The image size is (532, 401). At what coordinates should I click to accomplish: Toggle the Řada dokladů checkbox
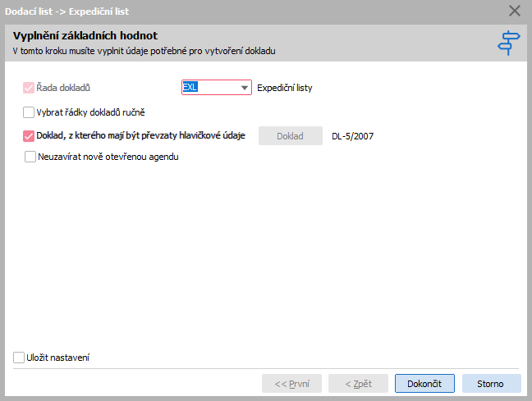(x=29, y=88)
